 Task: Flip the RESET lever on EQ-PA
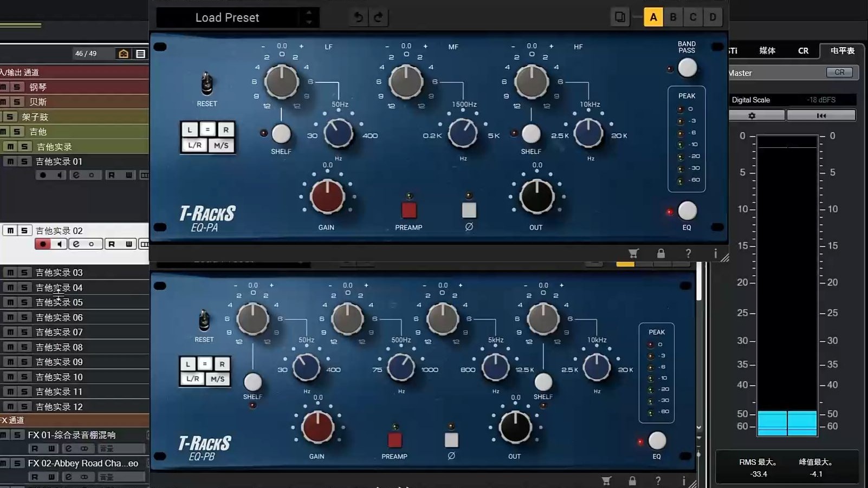click(206, 83)
